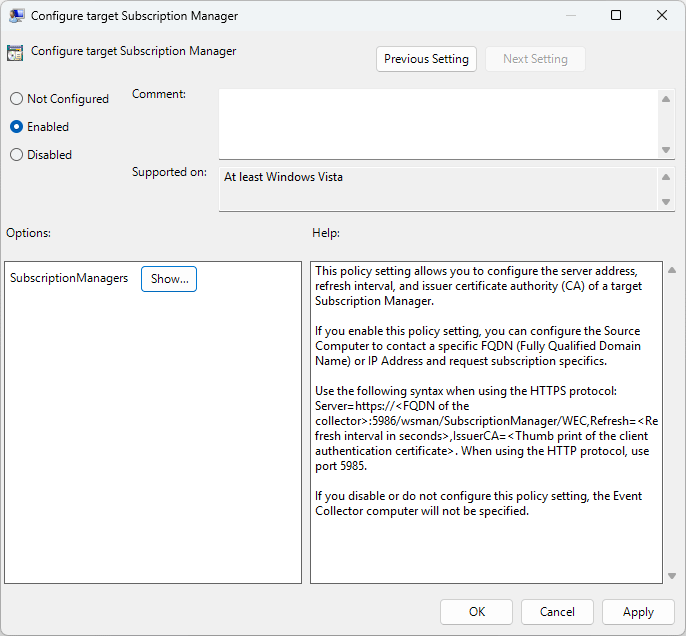Confirm the settings with OK
The height and width of the screenshot is (636, 686).
pyautogui.click(x=476, y=612)
